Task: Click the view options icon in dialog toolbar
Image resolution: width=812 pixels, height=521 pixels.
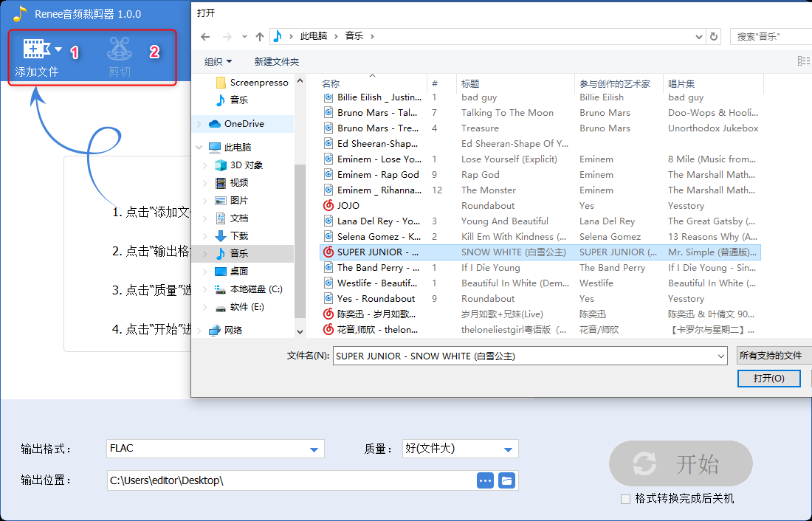Action: tap(804, 61)
